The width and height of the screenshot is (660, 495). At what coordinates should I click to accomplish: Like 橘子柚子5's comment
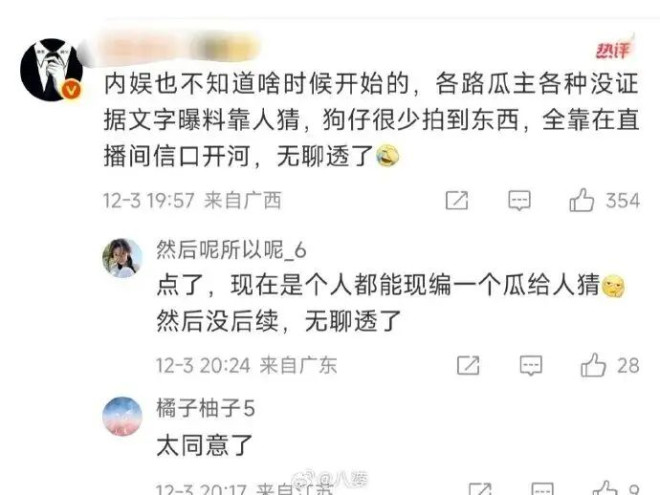point(605,488)
